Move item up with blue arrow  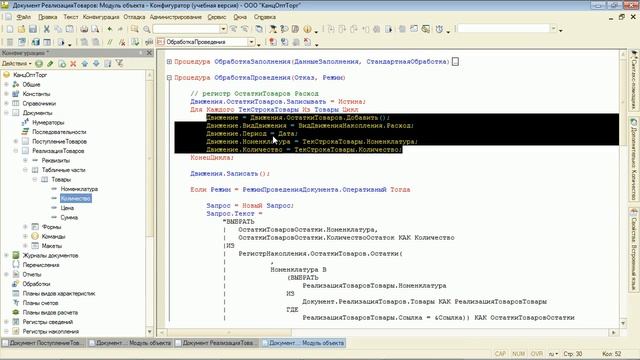click(84, 63)
